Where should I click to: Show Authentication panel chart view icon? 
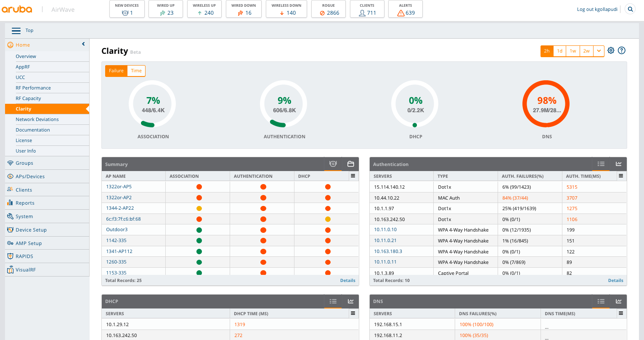(x=618, y=164)
